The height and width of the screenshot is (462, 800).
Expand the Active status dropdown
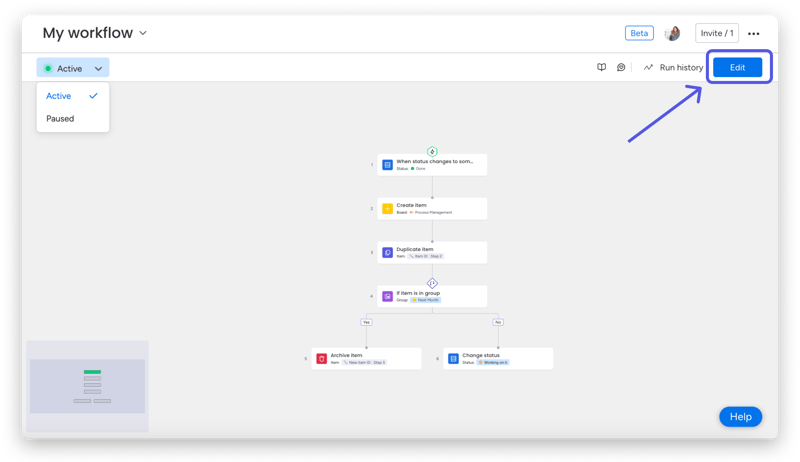click(73, 68)
